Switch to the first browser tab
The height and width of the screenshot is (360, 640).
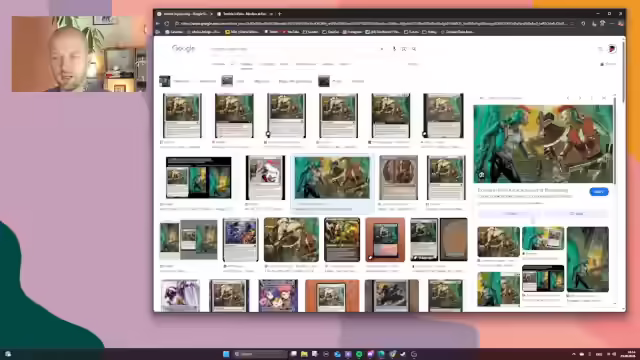click(x=184, y=14)
